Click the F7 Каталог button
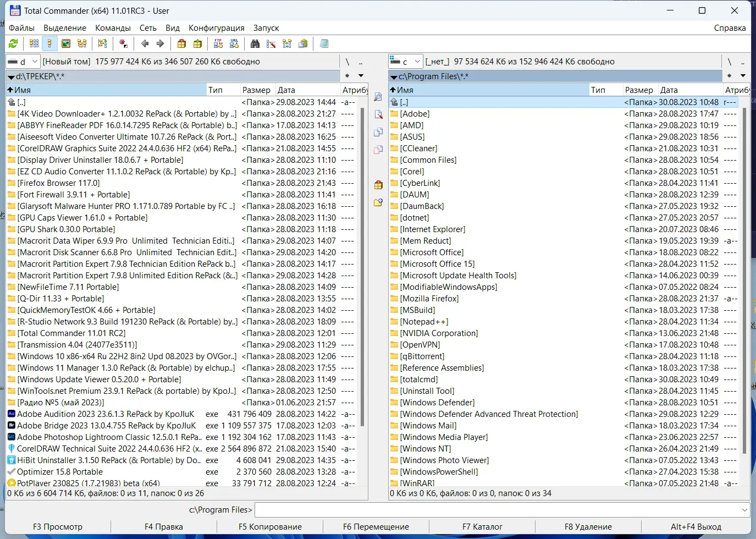 (x=482, y=527)
